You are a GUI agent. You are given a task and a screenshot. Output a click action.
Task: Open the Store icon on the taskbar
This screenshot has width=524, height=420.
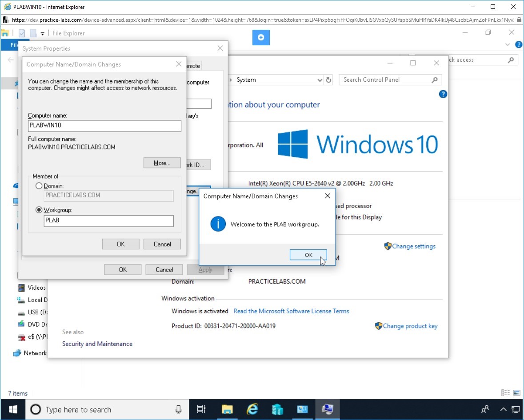277,409
